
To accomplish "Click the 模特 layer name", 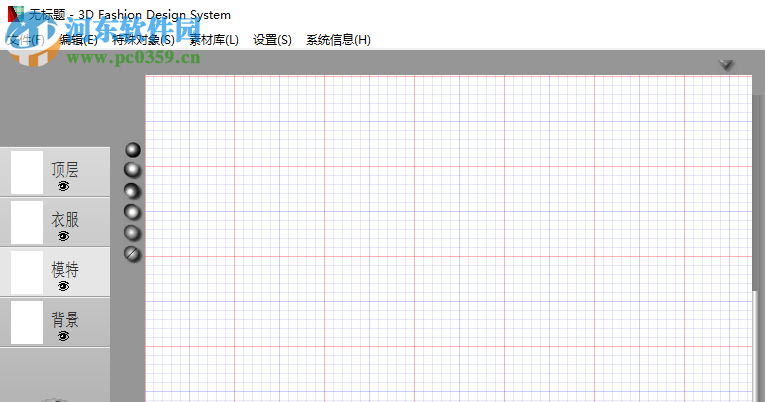I will (x=65, y=269).
